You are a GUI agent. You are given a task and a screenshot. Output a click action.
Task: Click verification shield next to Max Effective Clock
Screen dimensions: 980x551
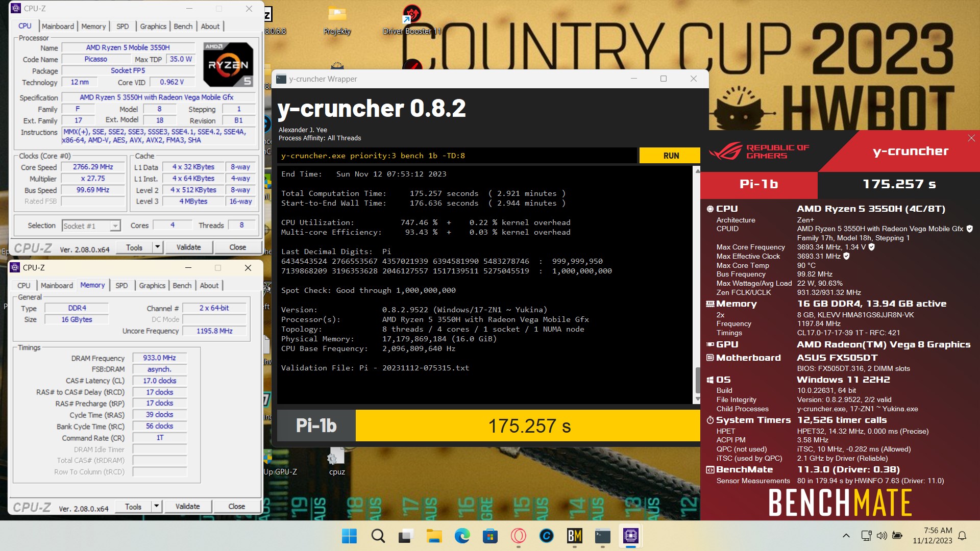point(846,256)
